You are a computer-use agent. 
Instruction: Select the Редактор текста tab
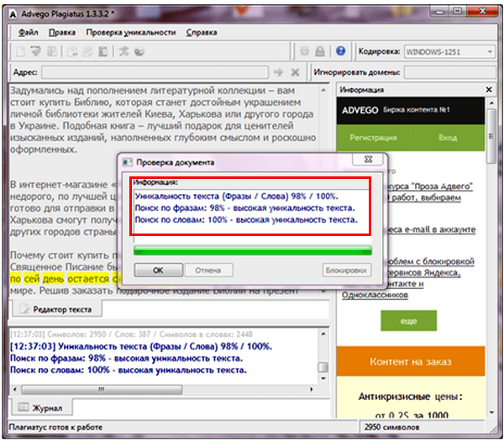[56, 309]
